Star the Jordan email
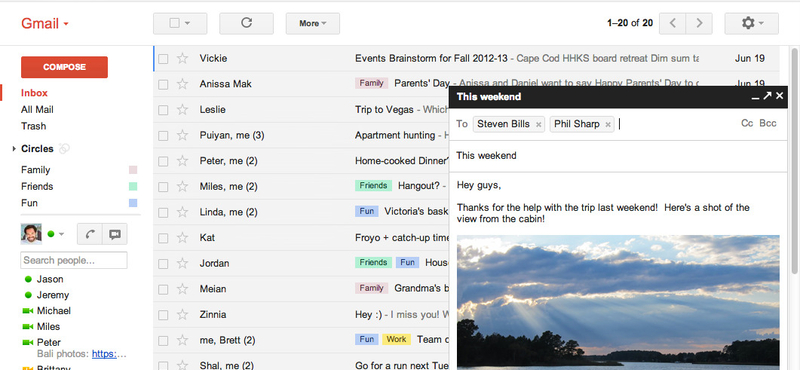800x370 pixels. (x=182, y=263)
